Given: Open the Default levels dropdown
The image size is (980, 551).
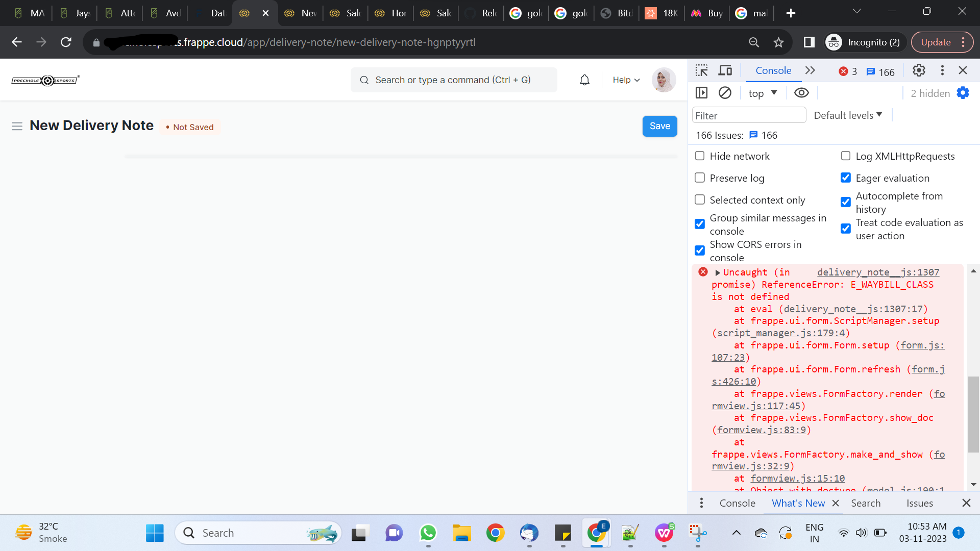Looking at the screenshot, I should pos(847,115).
